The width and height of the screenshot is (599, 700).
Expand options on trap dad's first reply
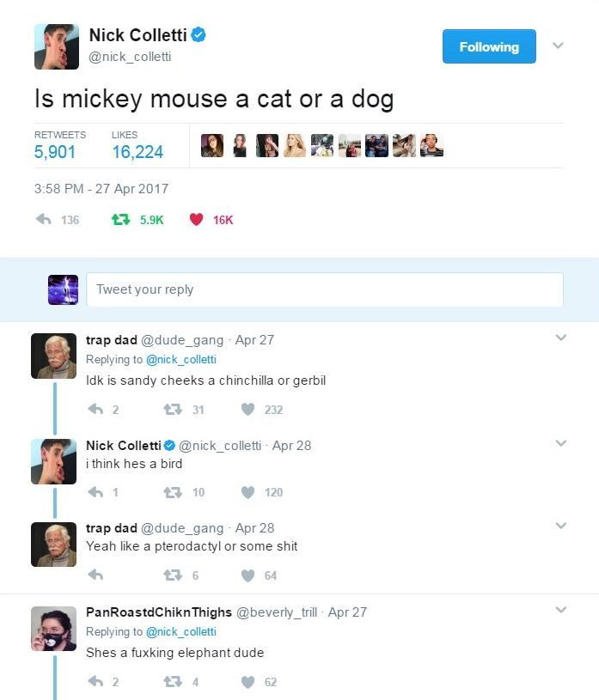tap(561, 336)
